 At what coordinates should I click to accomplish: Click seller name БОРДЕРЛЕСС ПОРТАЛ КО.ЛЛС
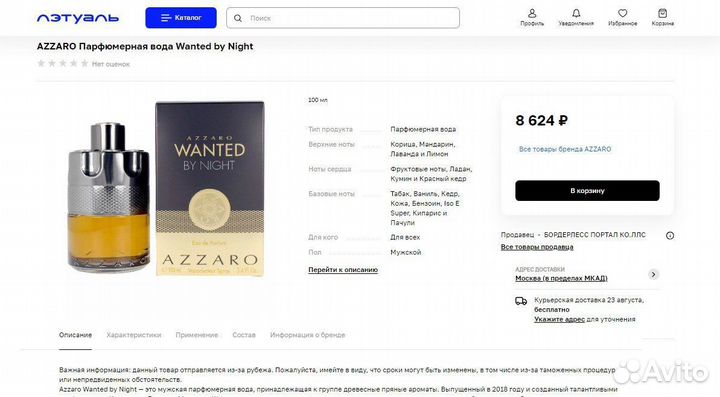click(x=595, y=235)
